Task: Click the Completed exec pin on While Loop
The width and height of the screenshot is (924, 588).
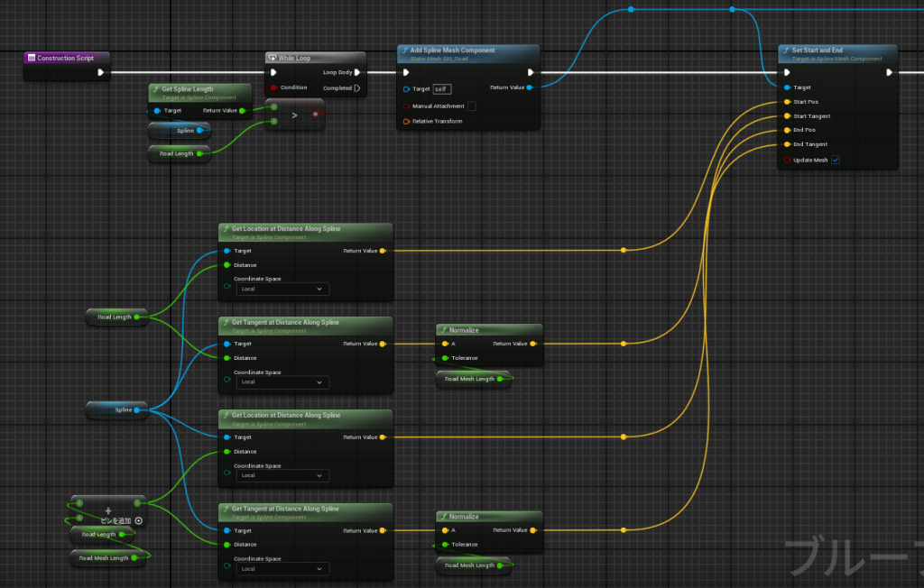Action: click(357, 87)
